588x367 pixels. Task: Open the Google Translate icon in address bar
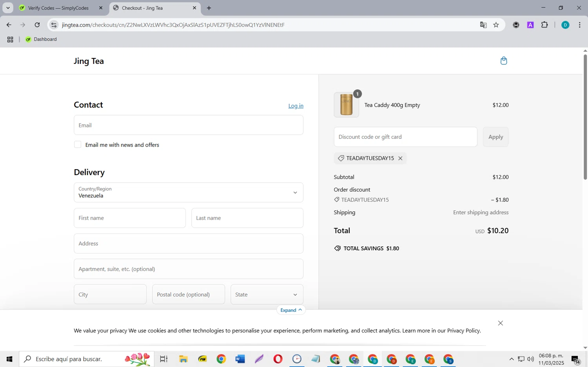483,25
